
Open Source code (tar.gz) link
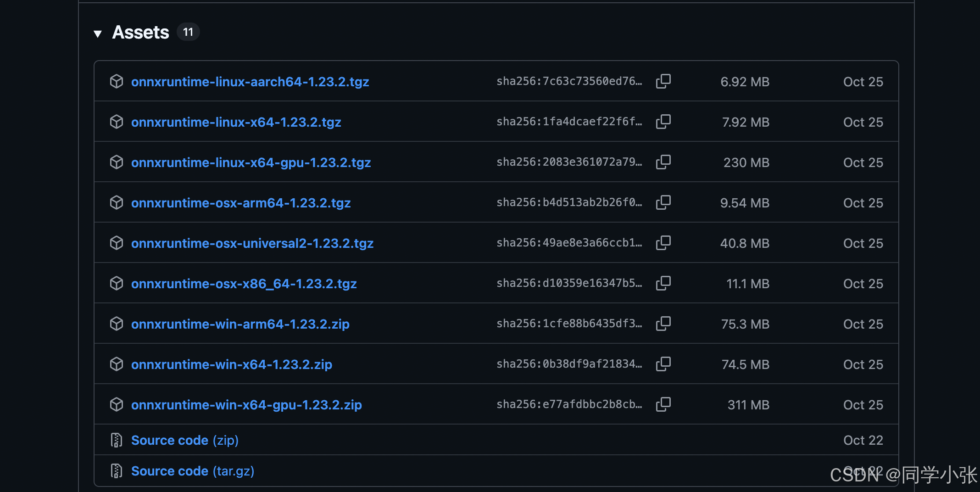pos(193,471)
